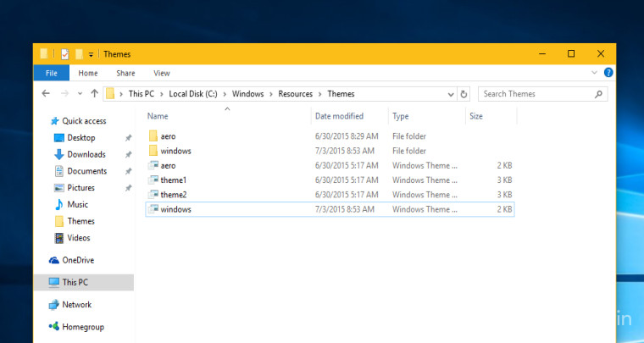Click the Forward navigation arrow
Viewport: 644px width, 343px height.
[64, 93]
